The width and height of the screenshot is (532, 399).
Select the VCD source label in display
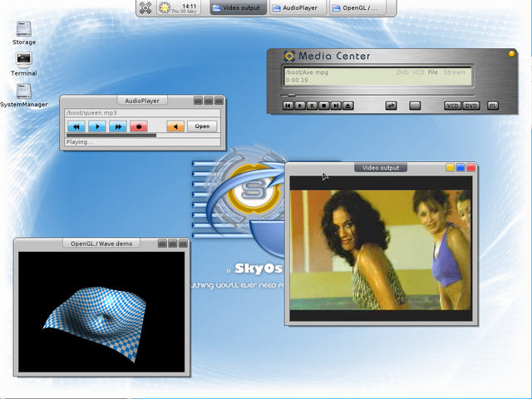tap(418, 72)
